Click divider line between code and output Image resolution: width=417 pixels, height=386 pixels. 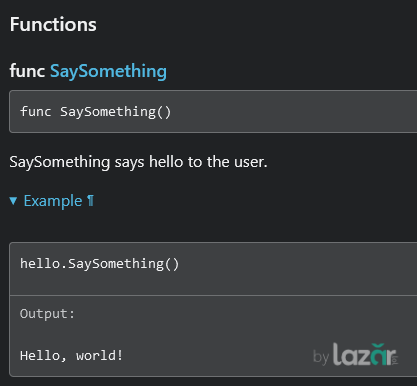click(x=213, y=295)
